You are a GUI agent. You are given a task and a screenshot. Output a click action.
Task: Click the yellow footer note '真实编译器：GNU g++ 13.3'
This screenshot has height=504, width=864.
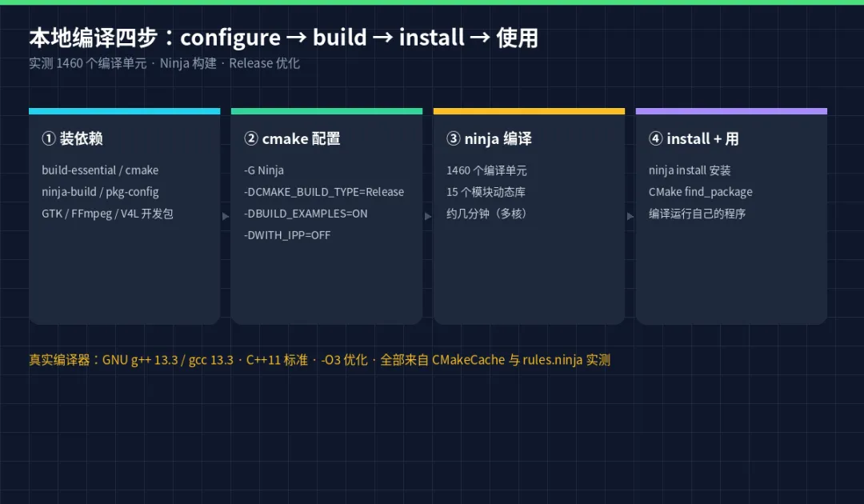131,360
